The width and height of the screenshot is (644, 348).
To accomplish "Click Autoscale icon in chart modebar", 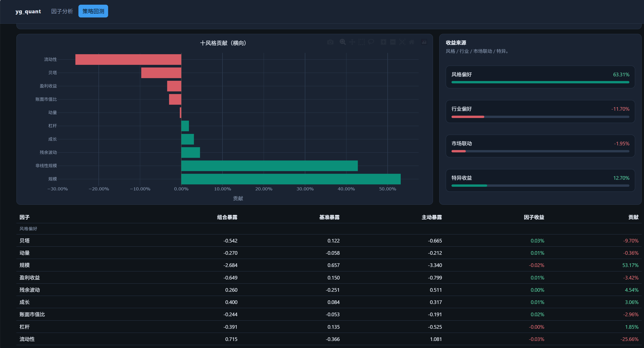I will pos(402,42).
